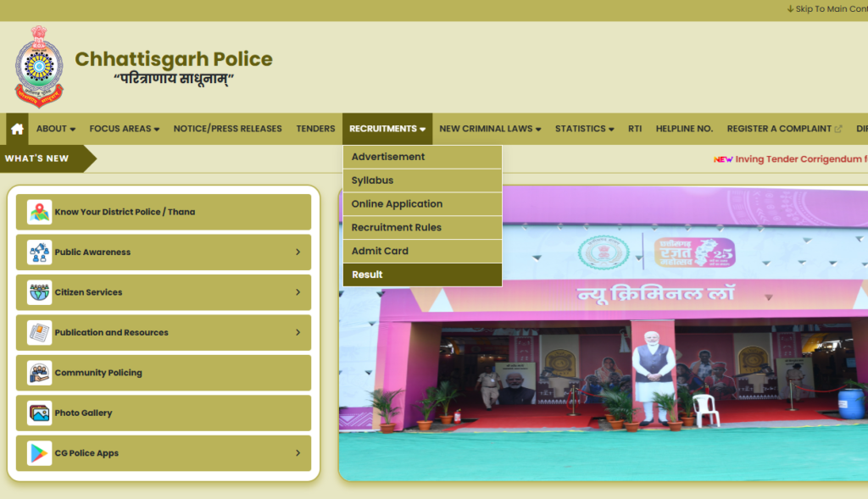Image resolution: width=868 pixels, height=499 pixels.
Task: Click the NEW badge in the news ticker
Action: [x=725, y=158]
